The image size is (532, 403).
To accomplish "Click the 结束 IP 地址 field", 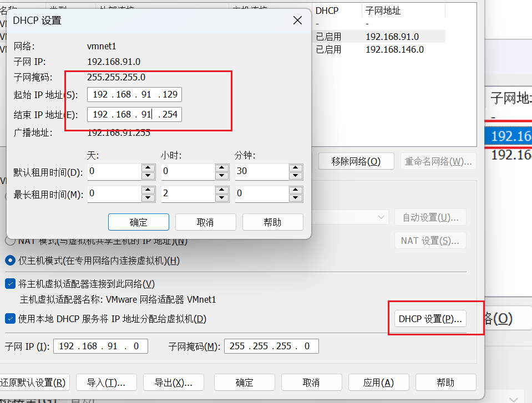I will pyautogui.click(x=134, y=115).
